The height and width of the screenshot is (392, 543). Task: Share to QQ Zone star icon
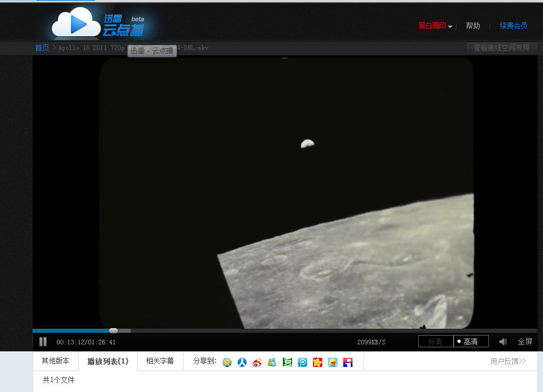click(227, 362)
